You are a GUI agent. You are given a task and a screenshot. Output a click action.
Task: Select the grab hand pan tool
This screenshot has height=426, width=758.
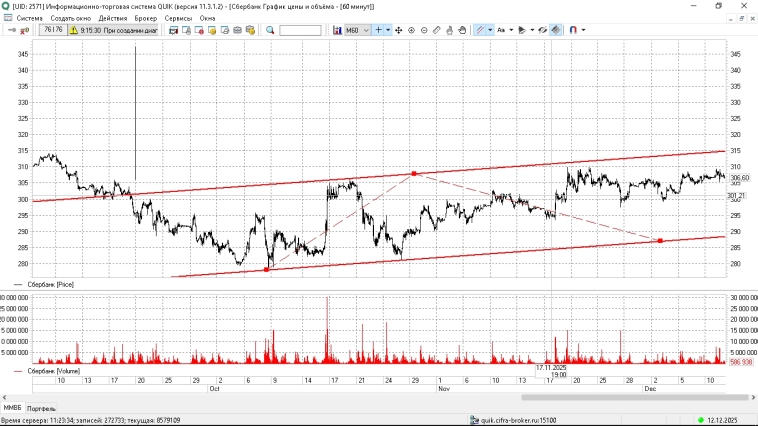point(460,30)
